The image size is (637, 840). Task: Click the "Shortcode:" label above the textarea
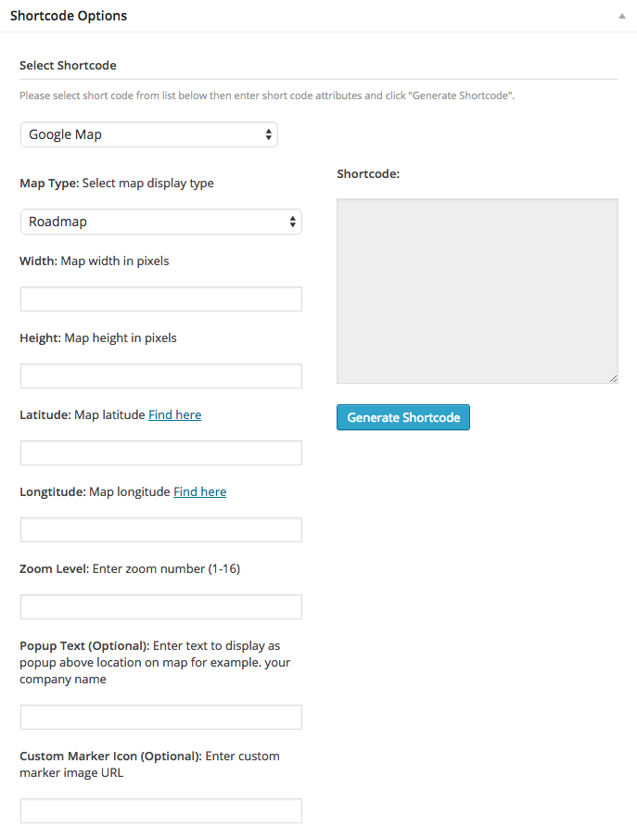tap(368, 173)
